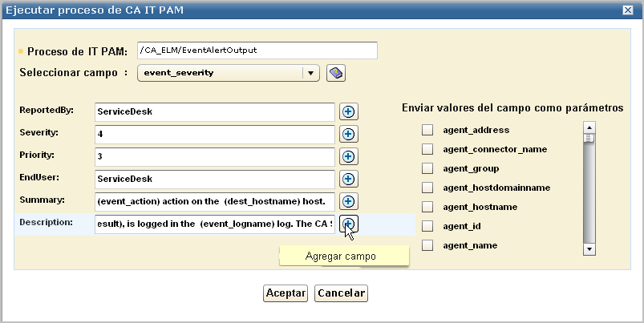
Task: Click the Description: row label
Action: (x=46, y=223)
